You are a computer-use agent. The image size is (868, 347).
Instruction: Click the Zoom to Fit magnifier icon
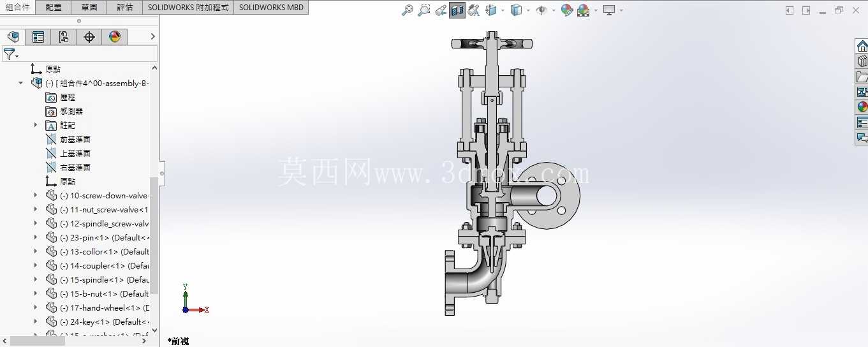click(x=408, y=10)
